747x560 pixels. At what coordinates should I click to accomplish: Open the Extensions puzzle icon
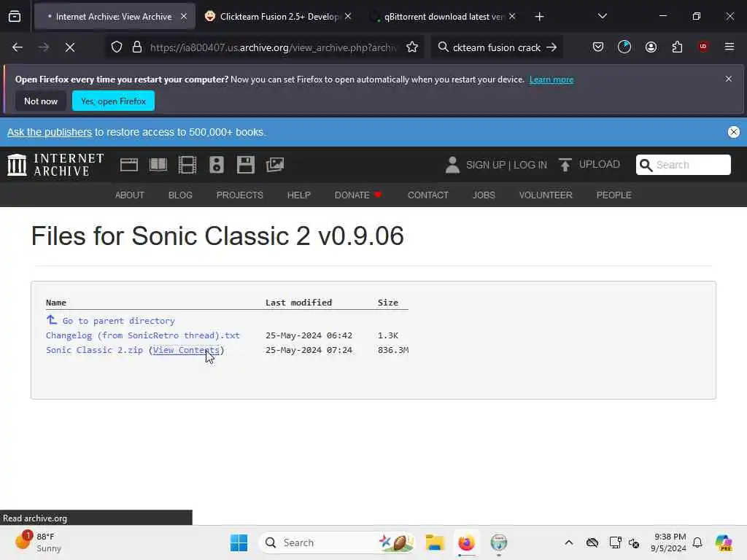677,47
